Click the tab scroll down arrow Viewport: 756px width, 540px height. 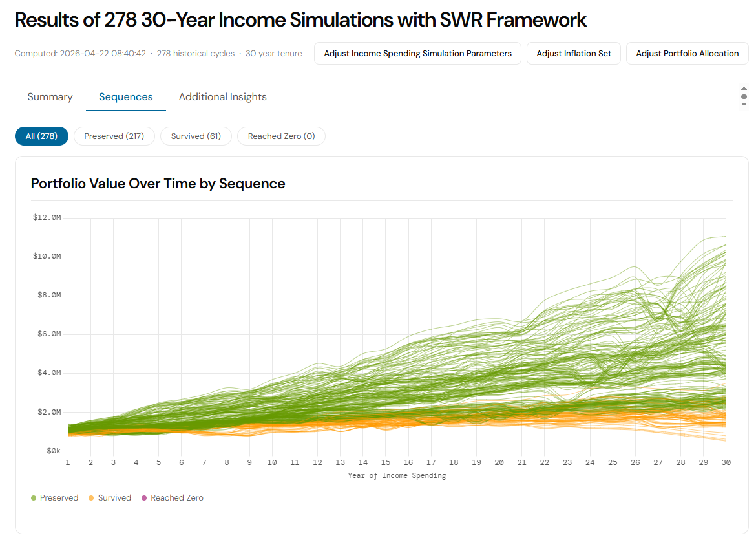(744, 104)
